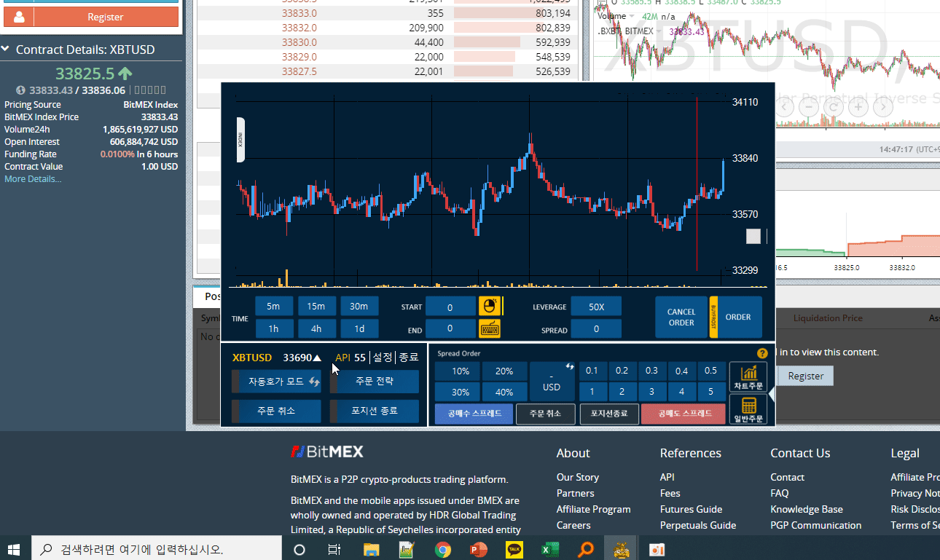Select the 5 spread value button
The height and width of the screenshot is (560, 940).
[710, 392]
